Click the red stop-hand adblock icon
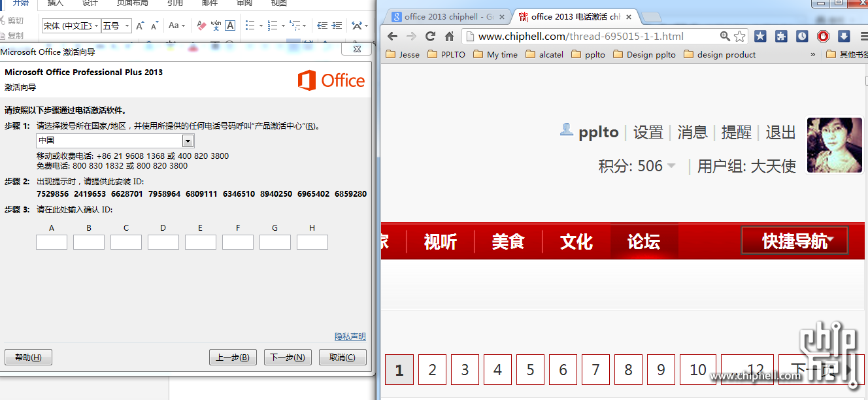The width and height of the screenshot is (868, 400). 823,37
